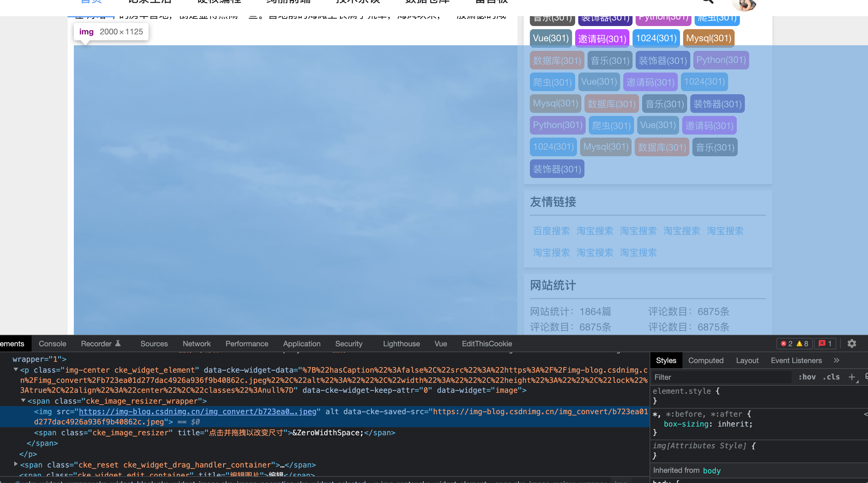
Task: Click the red error count badge
Action: [x=787, y=343]
